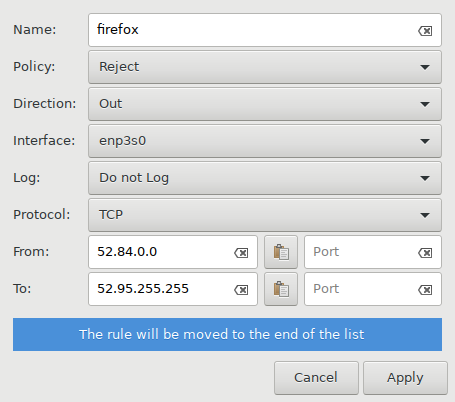
Task: Clear the From IP address
Action: pos(241,253)
